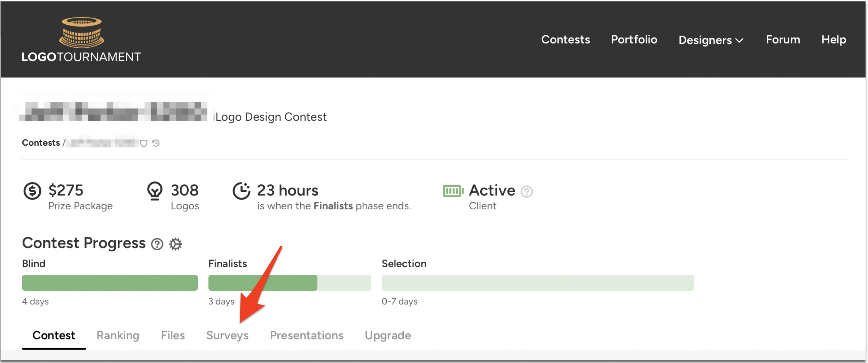Image resolution: width=868 pixels, height=363 pixels.
Task: Open help question mark beside Active
Action: [x=527, y=192]
